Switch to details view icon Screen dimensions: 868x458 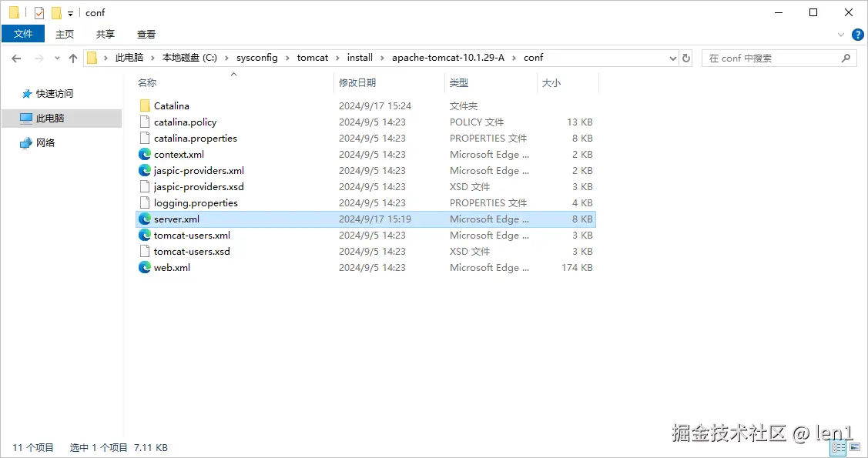tap(839, 447)
